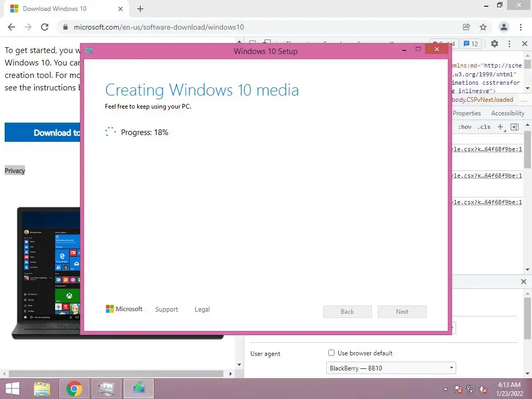Screen dimensions: 532x399
Task: Click the scroll down arrow on page scrollbar
Action: click(239, 365)
